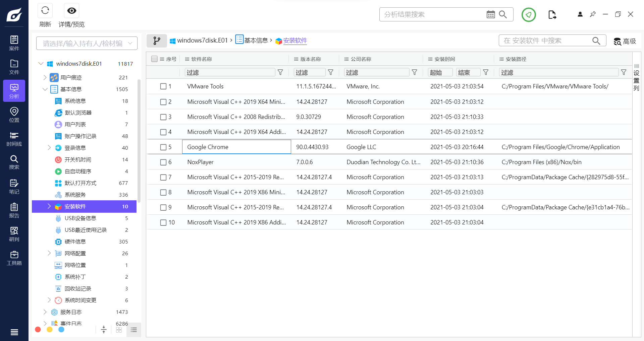Click the 基本信息 breadcrumb link

(x=252, y=40)
